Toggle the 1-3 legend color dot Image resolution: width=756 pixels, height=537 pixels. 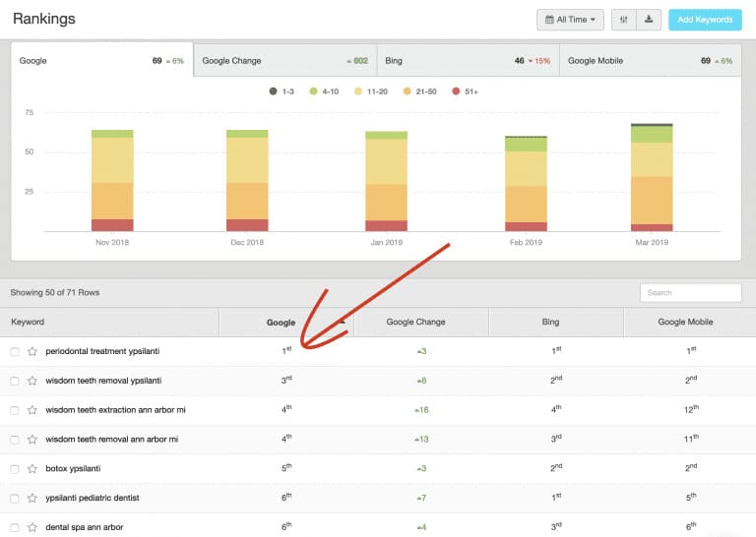(x=273, y=91)
